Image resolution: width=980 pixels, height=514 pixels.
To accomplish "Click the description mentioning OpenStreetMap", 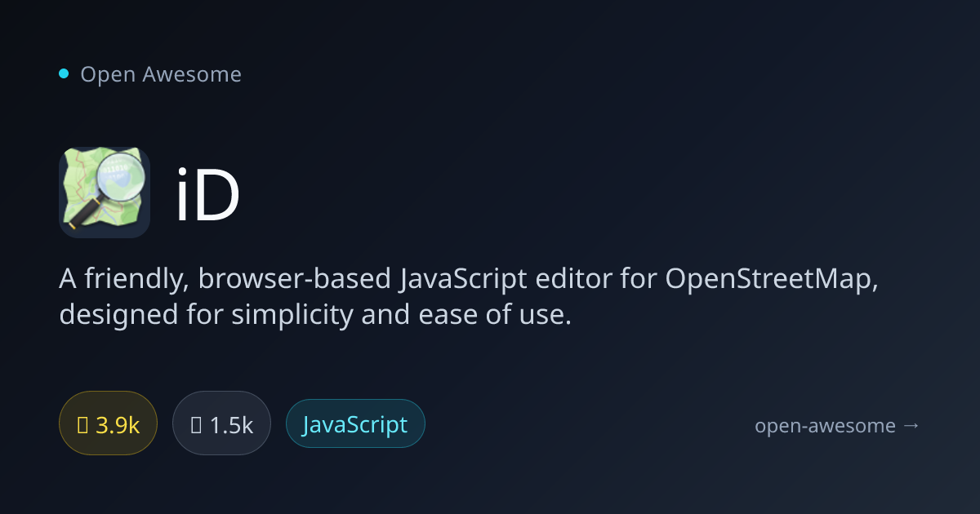I will click(x=469, y=297).
